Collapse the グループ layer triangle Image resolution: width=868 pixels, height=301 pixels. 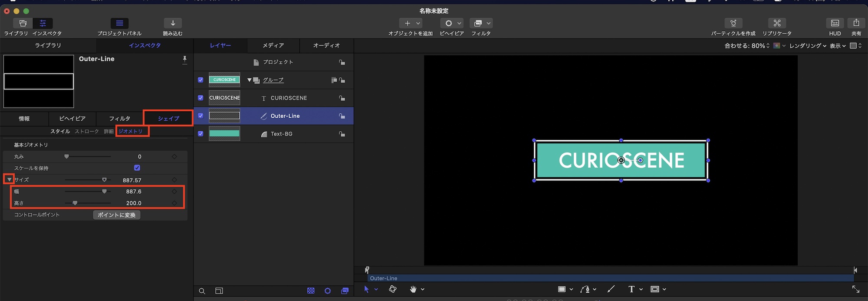[x=249, y=80]
